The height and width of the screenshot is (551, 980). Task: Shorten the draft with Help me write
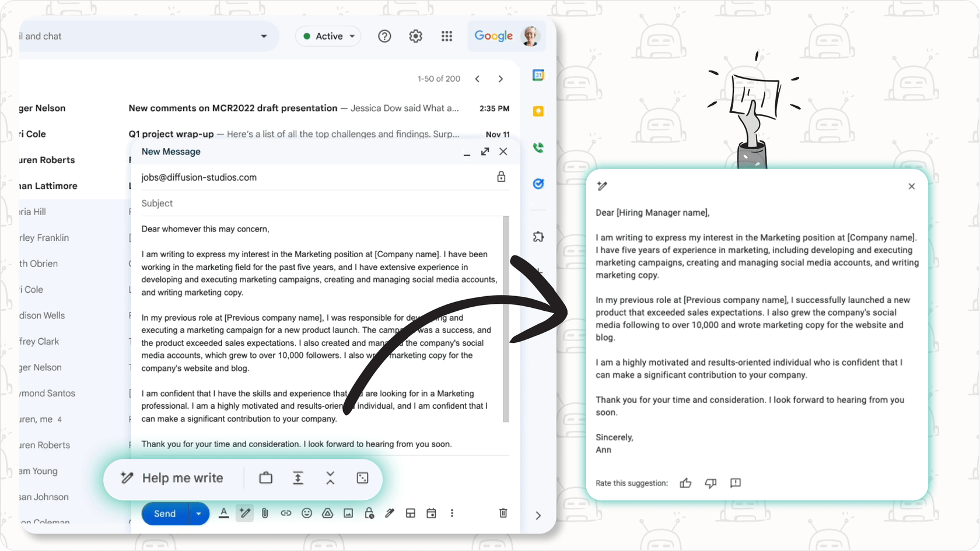(x=330, y=478)
